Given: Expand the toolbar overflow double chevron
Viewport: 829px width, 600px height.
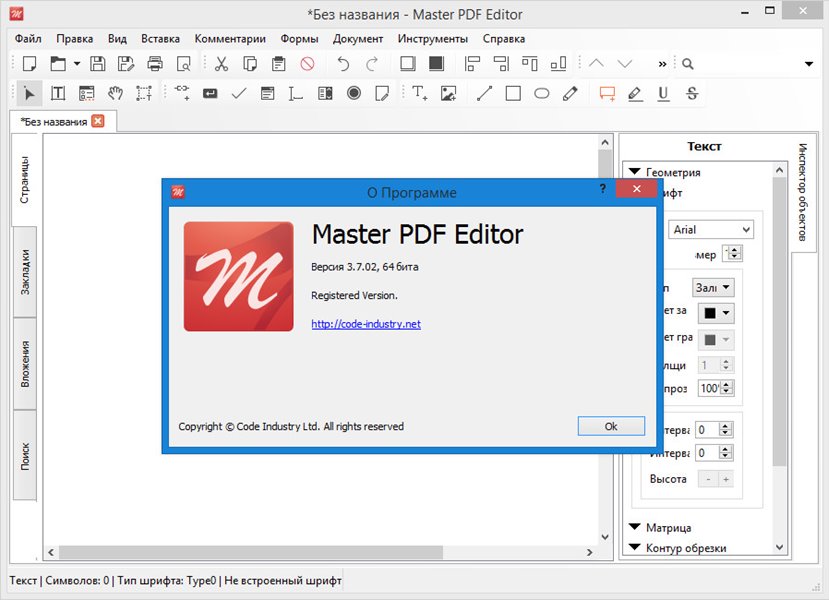Looking at the screenshot, I should coord(662,64).
